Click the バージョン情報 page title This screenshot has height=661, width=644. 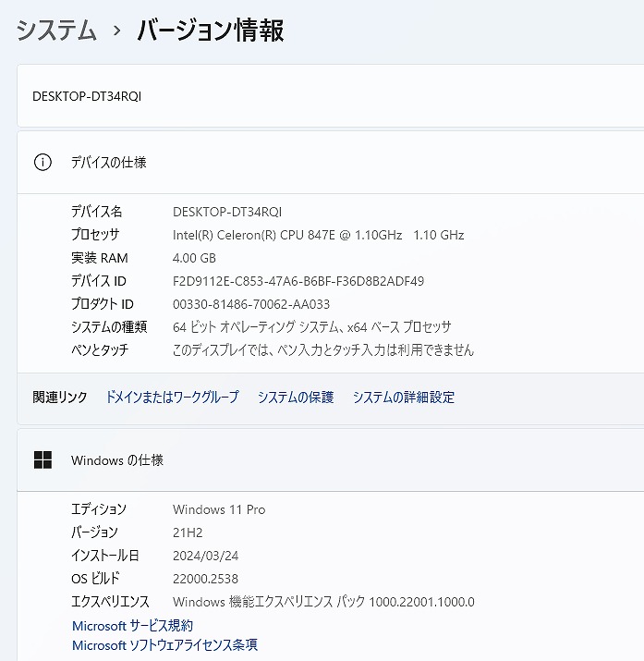coord(211,31)
